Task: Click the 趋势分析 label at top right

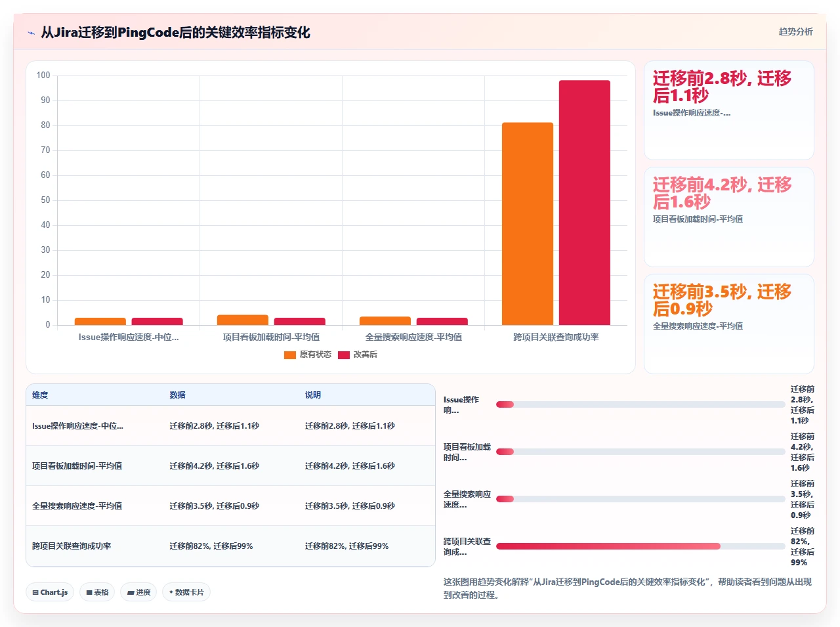Action: [x=795, y=32]
